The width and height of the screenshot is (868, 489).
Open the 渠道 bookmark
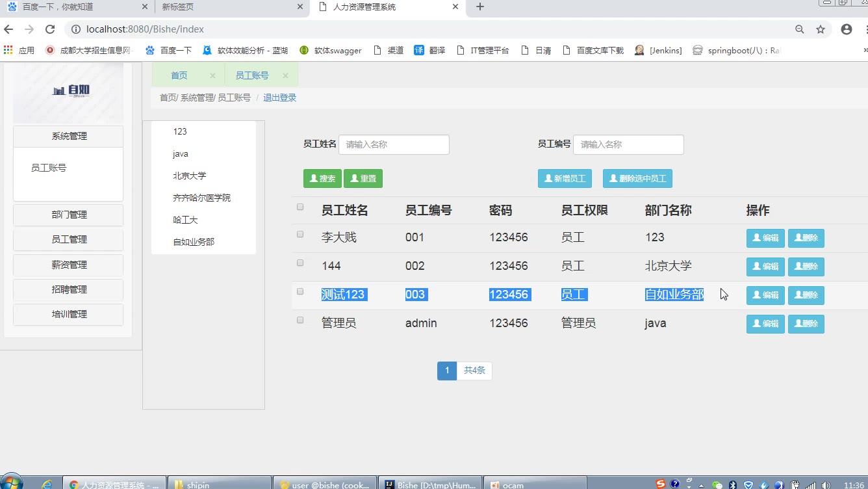389,50
